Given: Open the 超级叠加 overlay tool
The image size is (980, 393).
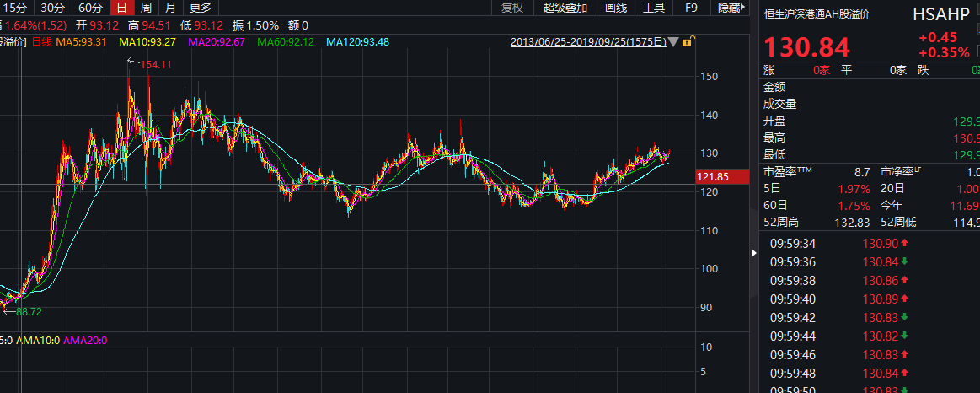Looking at the screenshot, I should coord(565,8).
